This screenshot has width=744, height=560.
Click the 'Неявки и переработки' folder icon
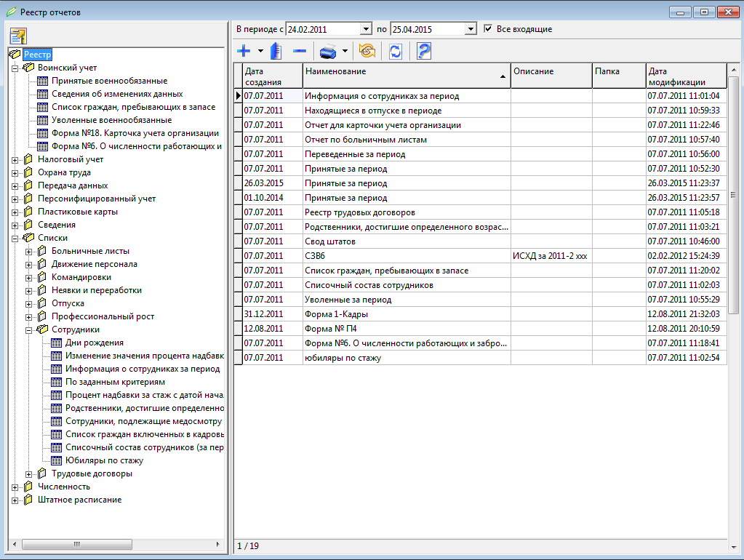(42, 290)
